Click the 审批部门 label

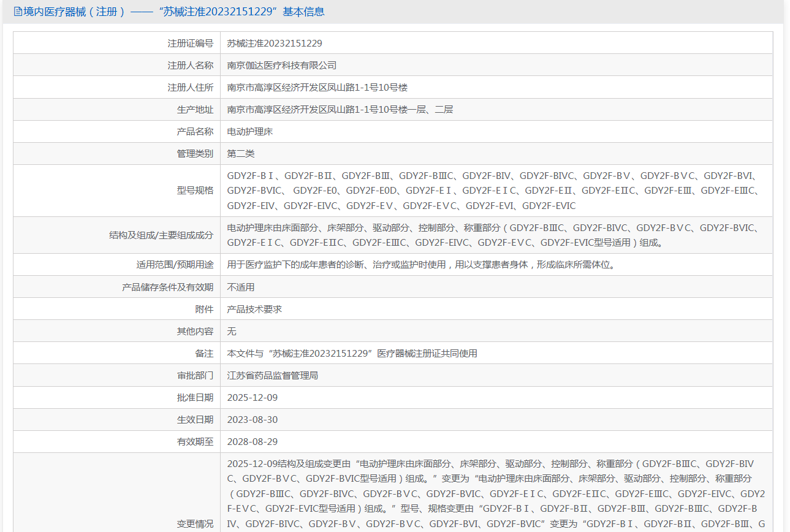(196, 376)
